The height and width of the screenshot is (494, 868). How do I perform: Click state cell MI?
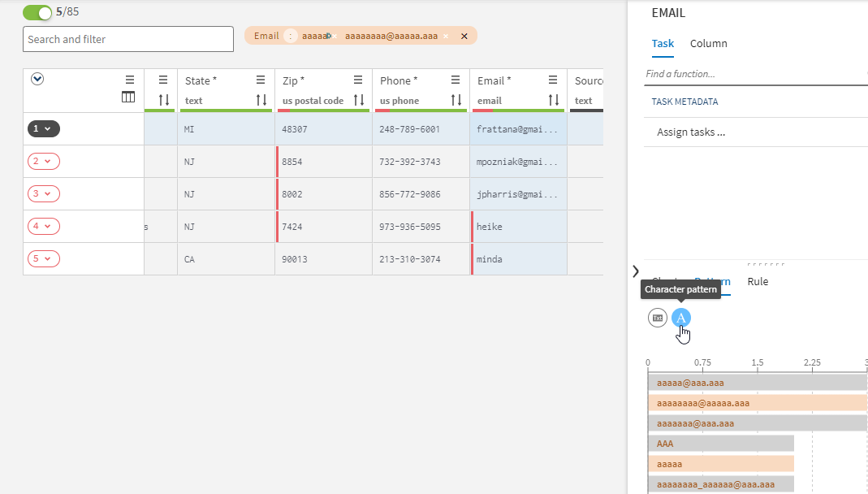pyautogui.click(x=226, y=129)
